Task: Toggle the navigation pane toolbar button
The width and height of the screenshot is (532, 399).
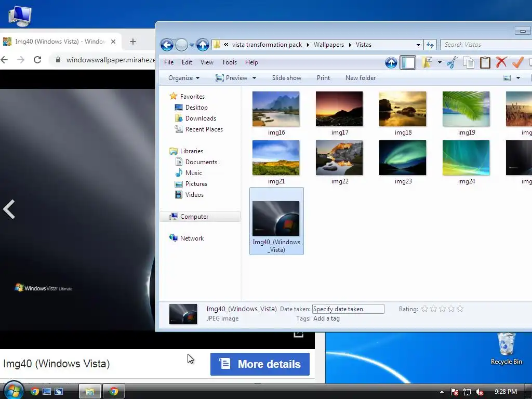Action: 407,63
